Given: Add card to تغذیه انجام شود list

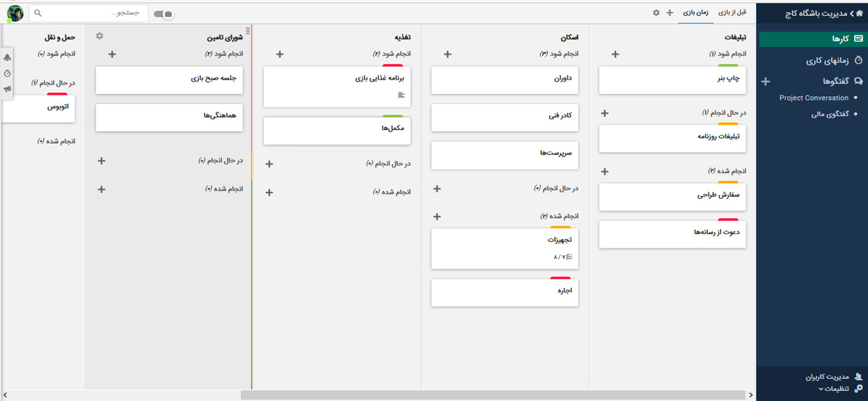Looking at the screenshot, I should [280, 54].
